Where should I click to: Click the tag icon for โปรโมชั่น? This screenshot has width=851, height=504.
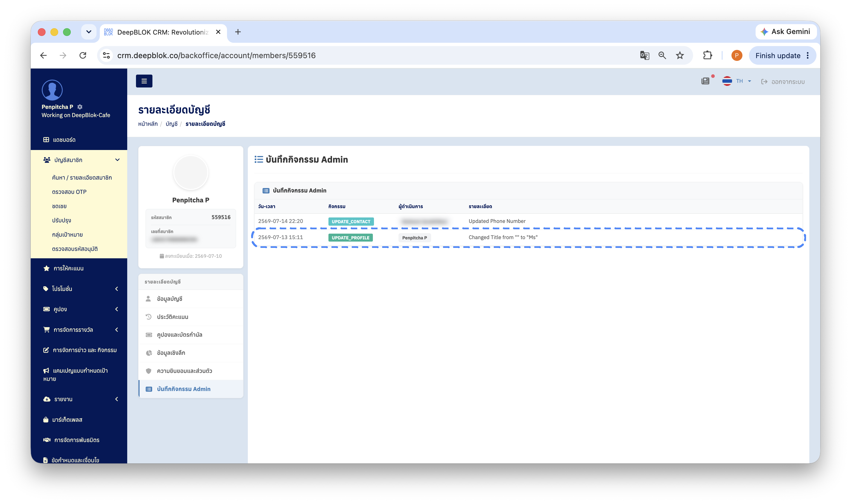(x=46, y=289)
